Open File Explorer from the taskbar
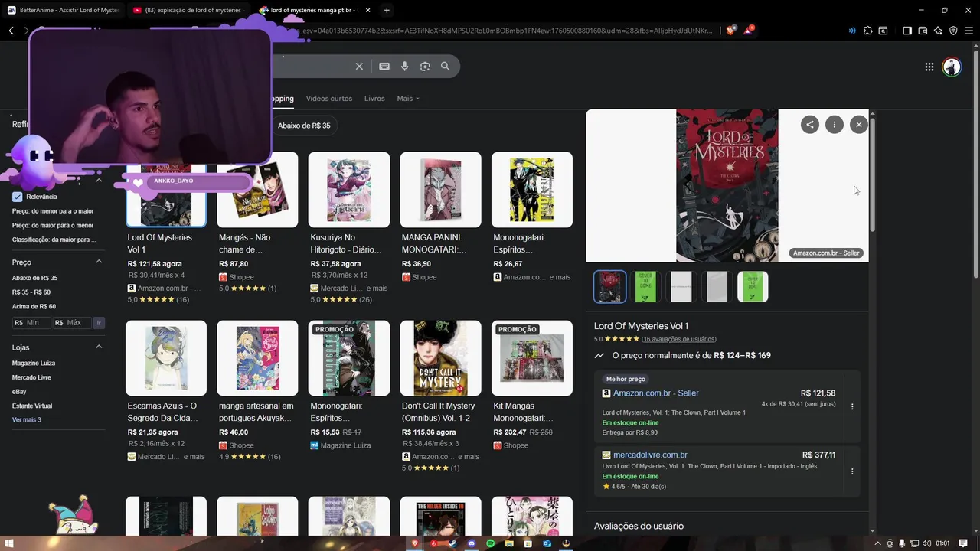Image resolution: width=980 pixels, height=551 pixels. (510, 543)
